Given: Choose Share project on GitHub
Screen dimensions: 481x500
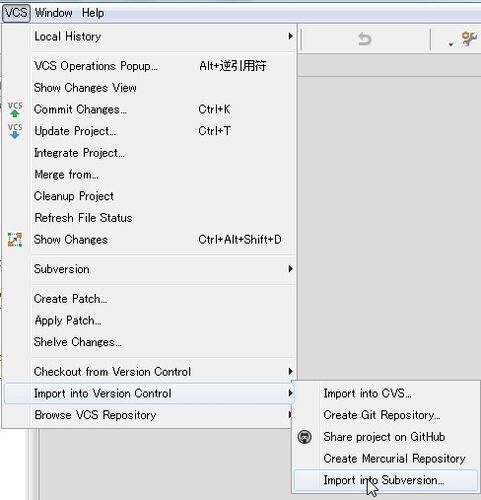Looking at the screenshot, I should tap(386, 437).
